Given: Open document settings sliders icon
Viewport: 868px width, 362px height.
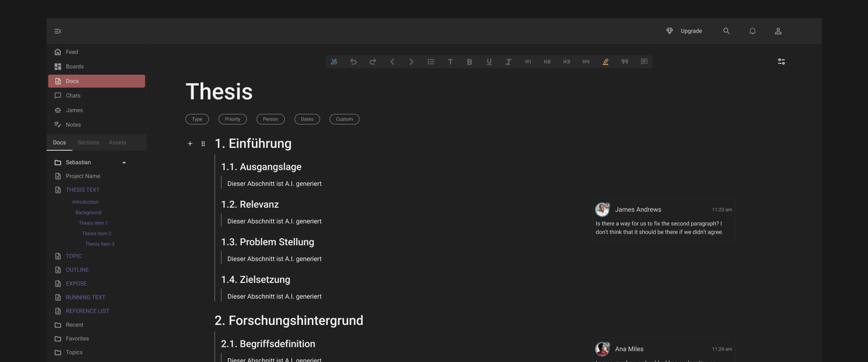Looking at the screenshot, I should point(781,62).
